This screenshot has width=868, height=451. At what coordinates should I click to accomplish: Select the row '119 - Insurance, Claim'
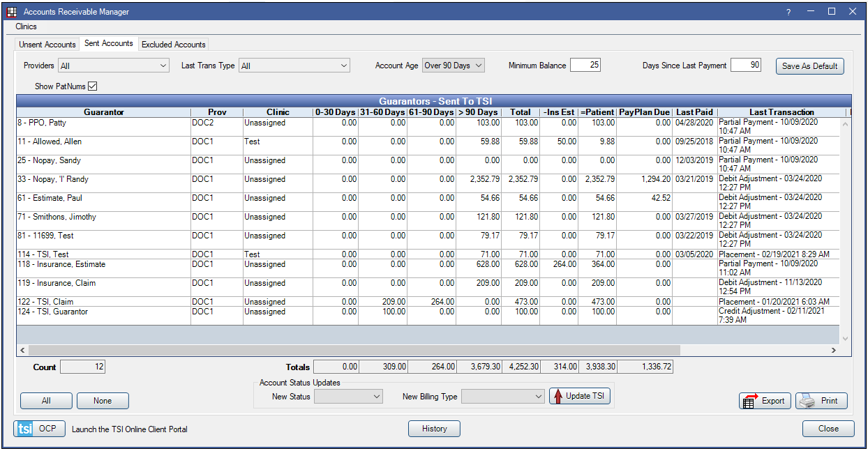pos(429,287)
